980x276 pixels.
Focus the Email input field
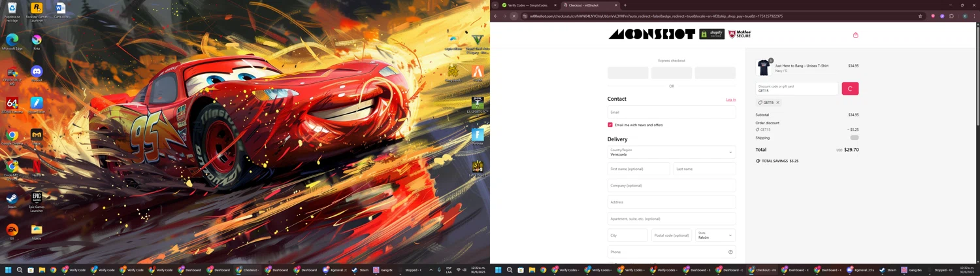(x=672, y=112)
